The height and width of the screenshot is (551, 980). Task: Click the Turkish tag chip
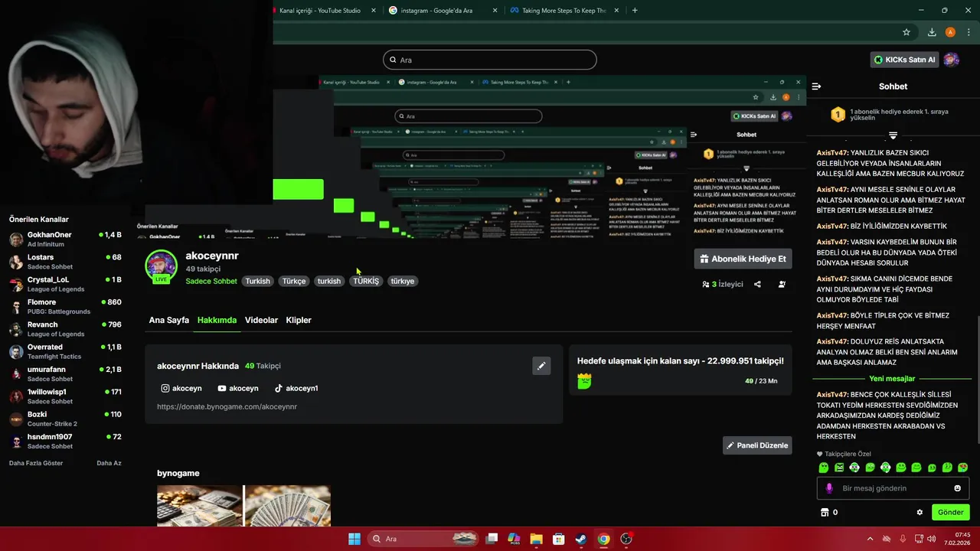point(257,281)
